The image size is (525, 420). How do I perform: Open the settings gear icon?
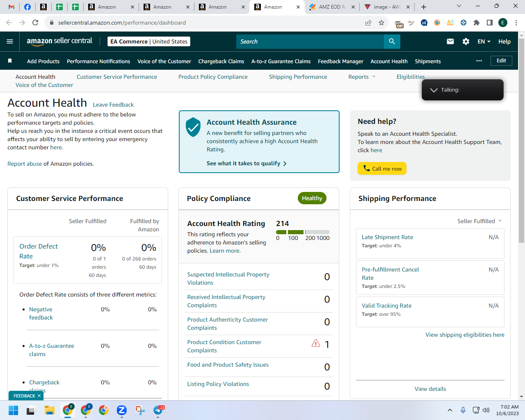pos(466,41)
